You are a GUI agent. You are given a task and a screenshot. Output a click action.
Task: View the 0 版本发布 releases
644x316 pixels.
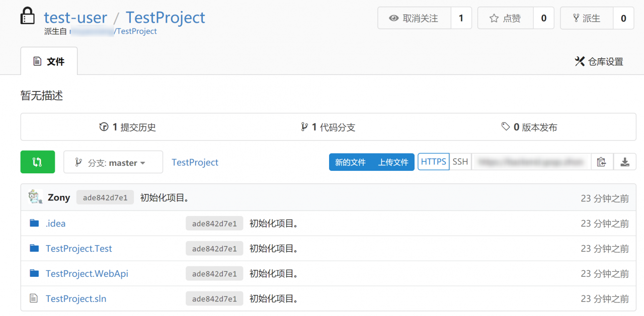tap(529, 127)
